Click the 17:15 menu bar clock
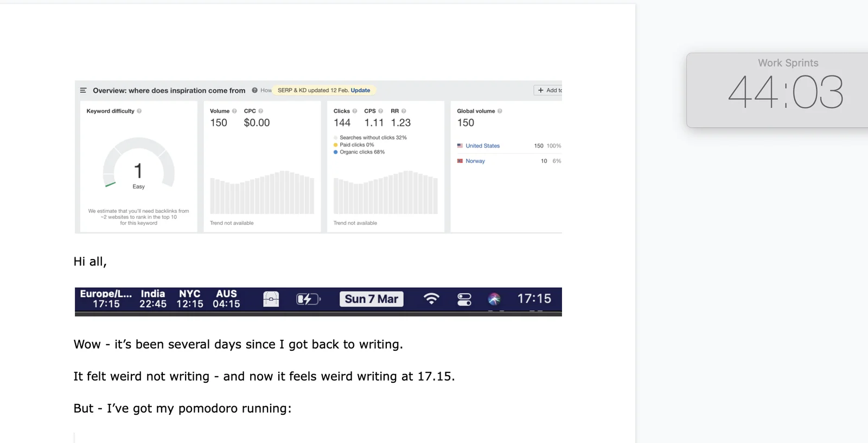Image resolution: width=868 pixels, height=443 pixels. (534, 299)
